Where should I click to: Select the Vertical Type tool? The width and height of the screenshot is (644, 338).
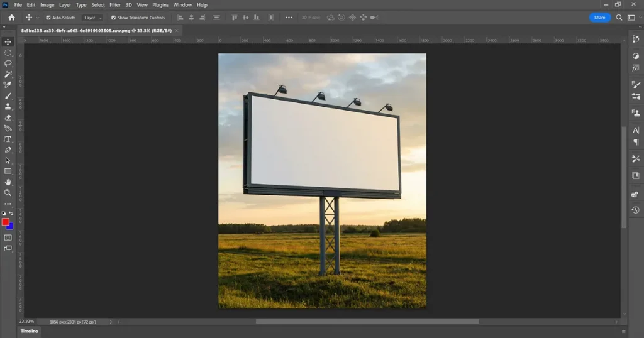8,139
